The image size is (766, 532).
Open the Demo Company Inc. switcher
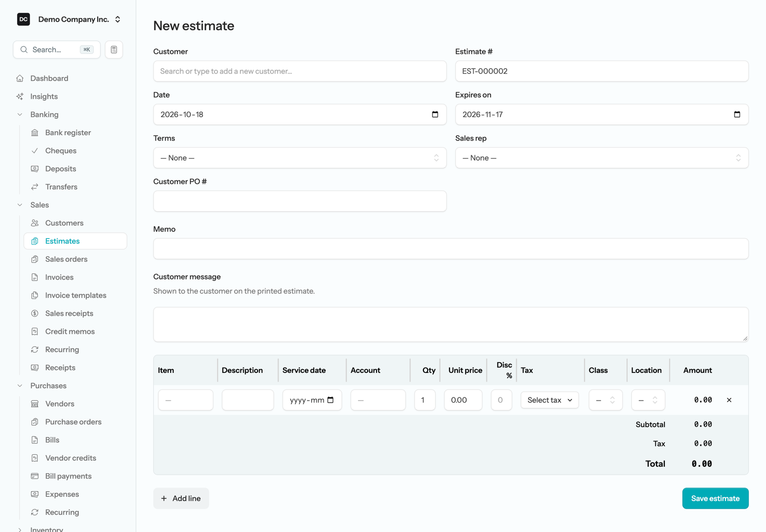click(69, 19)
